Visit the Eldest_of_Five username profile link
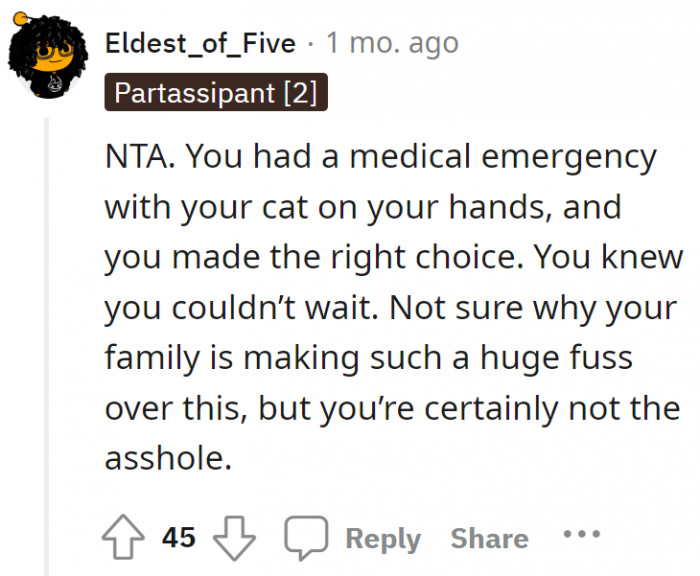 200,43
